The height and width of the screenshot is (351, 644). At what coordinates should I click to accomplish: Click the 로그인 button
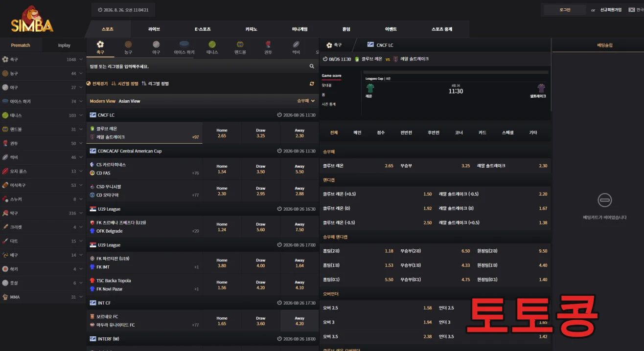[565, 10]
